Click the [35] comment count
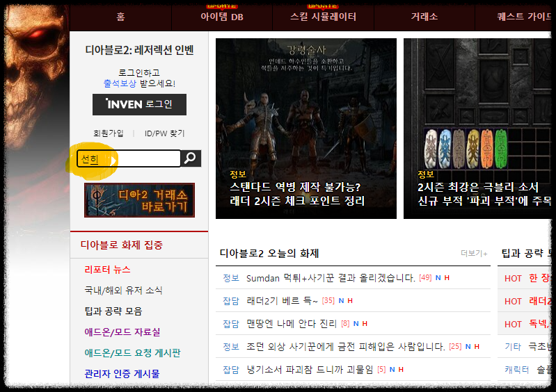556x392 pixels. [x=328, y=301]
